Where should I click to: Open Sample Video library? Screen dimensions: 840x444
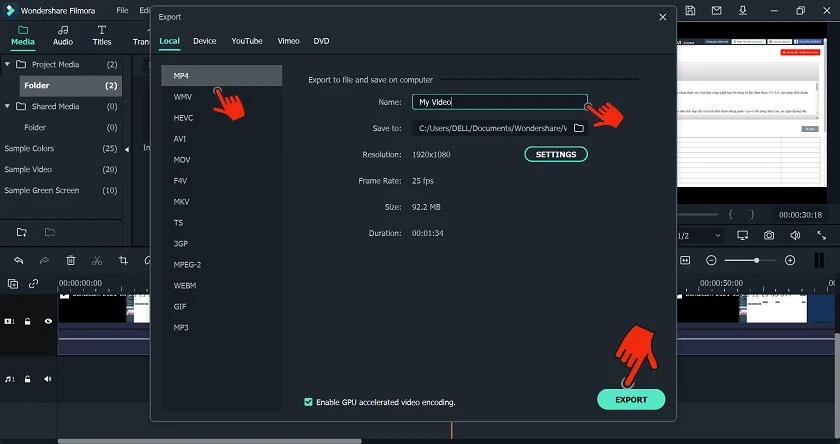click(61, 169)
